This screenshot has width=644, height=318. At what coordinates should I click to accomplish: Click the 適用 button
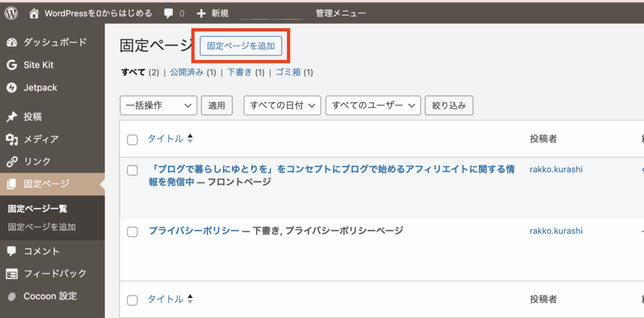217,106
